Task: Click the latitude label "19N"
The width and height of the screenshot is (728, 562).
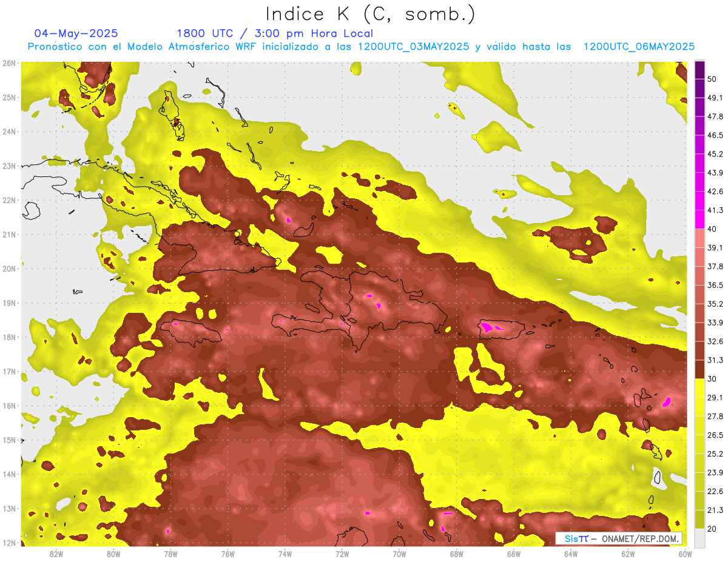Action: tap(9, 303)
